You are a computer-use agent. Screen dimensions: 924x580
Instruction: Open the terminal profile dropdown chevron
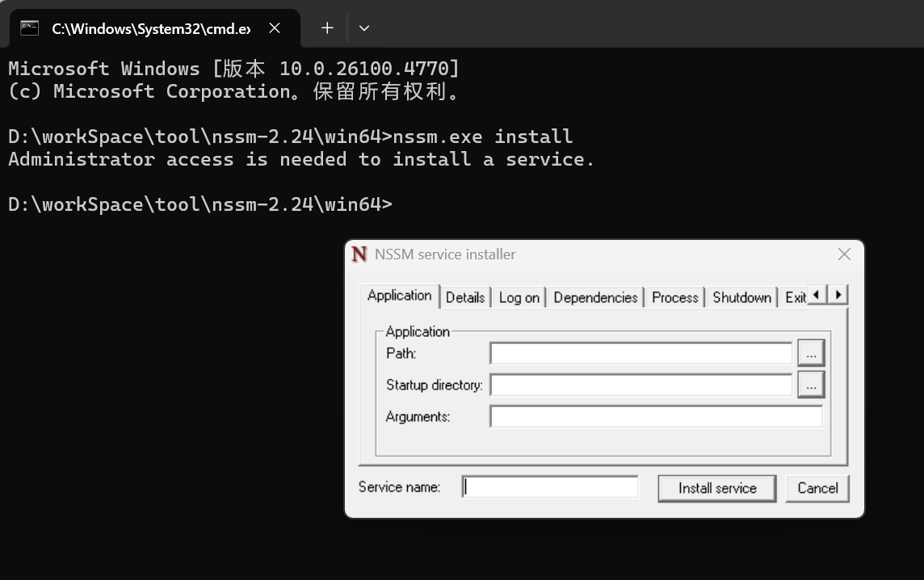point(363,27)
